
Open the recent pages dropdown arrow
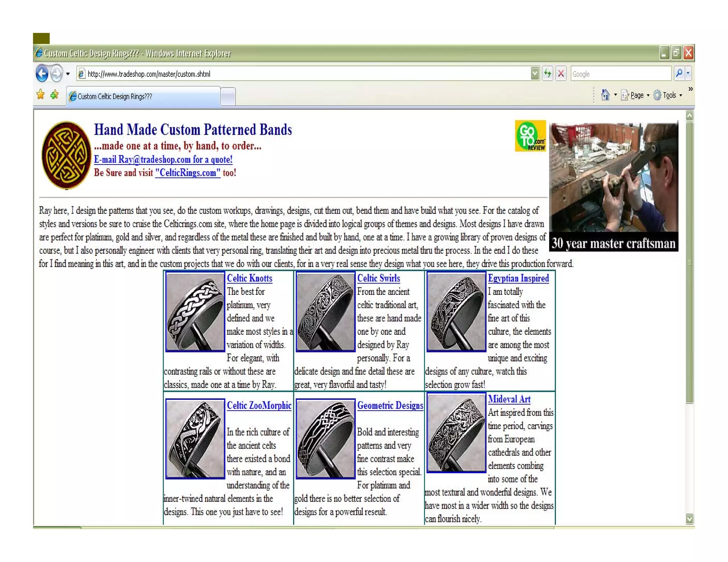point(68,74)
